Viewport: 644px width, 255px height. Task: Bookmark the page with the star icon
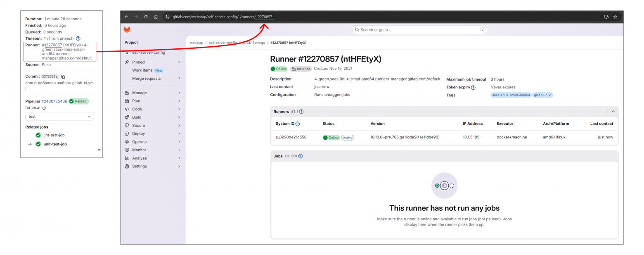pos(615,17)
